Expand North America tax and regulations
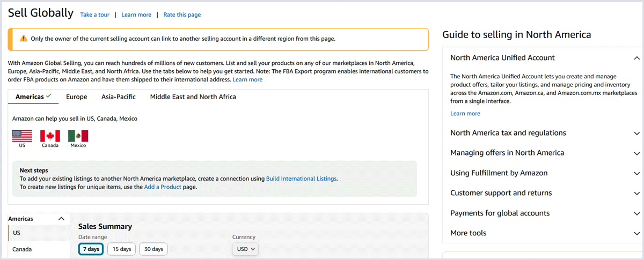Image resolution: width=644 pixels, height=260 pixels. point(636,133)
